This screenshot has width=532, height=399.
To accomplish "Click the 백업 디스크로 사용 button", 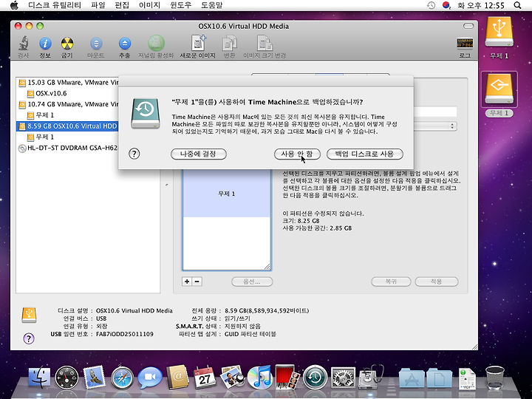I will (x=365, y=154).
